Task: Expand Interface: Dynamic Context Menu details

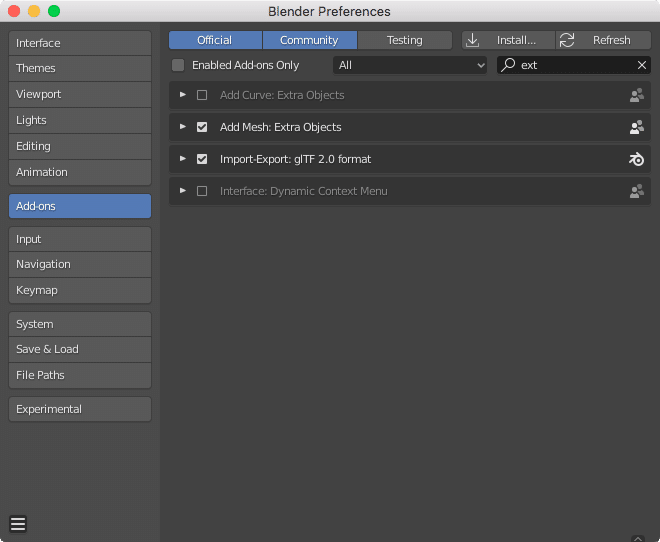Action: pyautogui.click(x=183, y=191)
